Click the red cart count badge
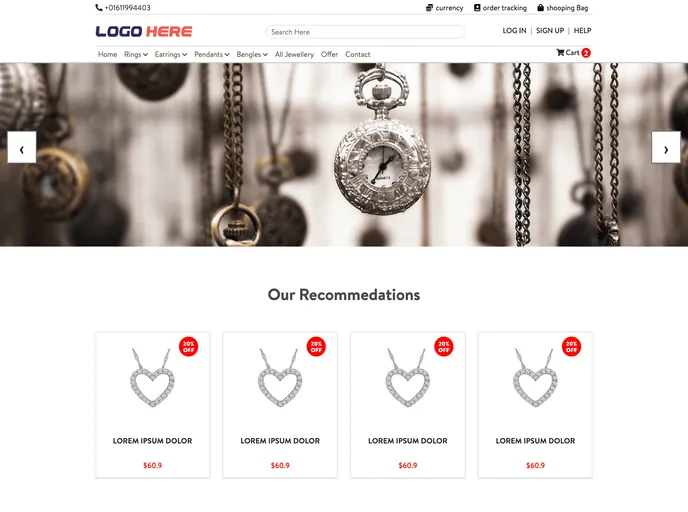 click(586, 53)
